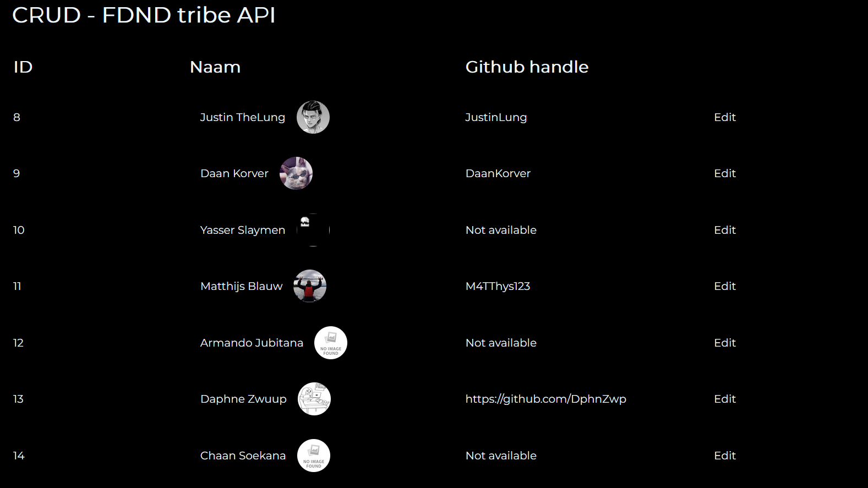Click Yasser Slaymen's ghost avatar
The width and height of the screenshot is (868, 488).
coord(313,229)
